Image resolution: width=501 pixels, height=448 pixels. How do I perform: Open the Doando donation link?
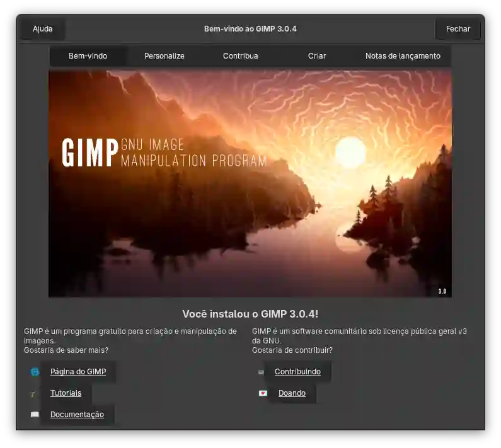(x=292, y=393)
